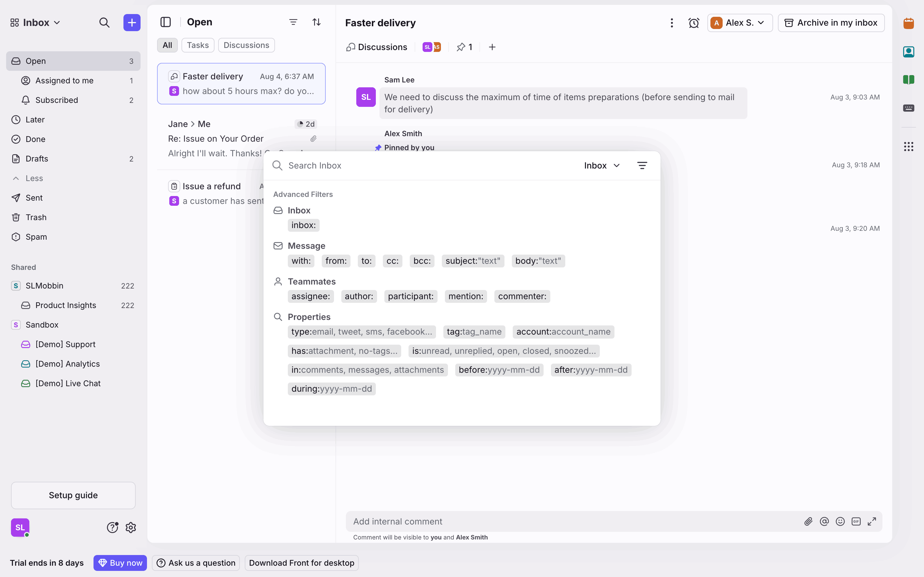Click the sort order arrows icon
The width and height of the screenshot is (924, 577).
coord(316,22)
